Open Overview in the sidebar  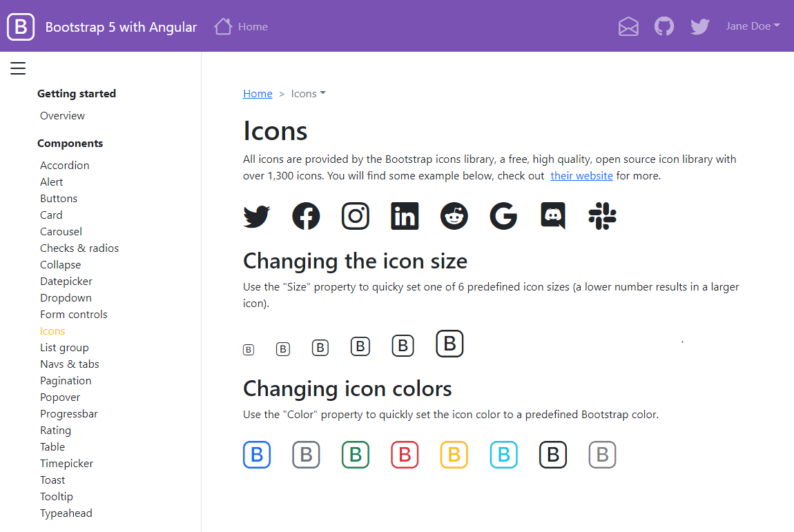62,116
